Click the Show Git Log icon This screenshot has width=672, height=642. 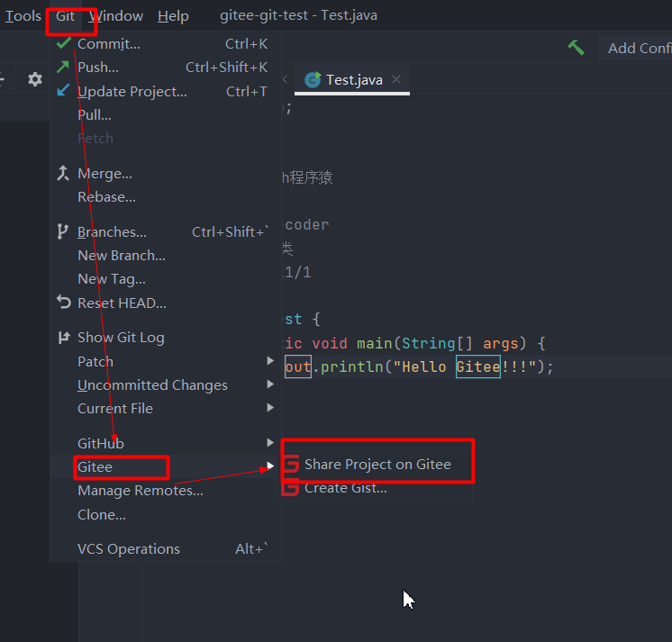pyautogui.click(x=63, y=338)
